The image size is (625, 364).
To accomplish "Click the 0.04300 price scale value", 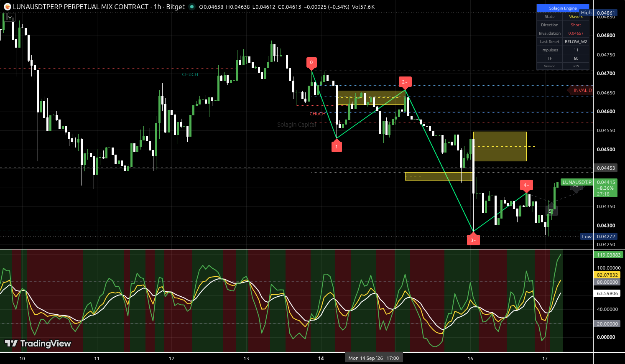I will pos(606,226).
